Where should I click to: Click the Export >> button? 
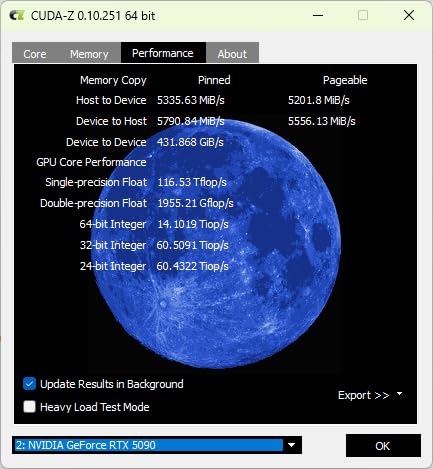(x=363, y=395)
